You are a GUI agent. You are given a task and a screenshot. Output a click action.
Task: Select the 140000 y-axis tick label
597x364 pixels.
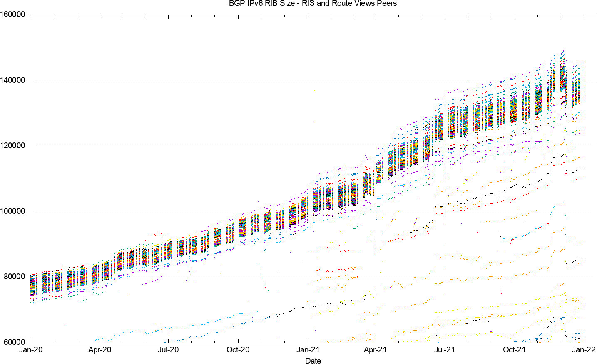(x=12, y=80)
